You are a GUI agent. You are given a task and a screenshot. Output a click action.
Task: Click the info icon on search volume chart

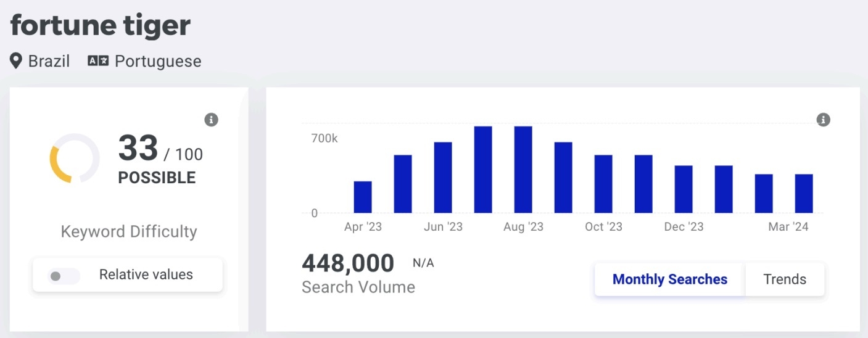(823, 120)
